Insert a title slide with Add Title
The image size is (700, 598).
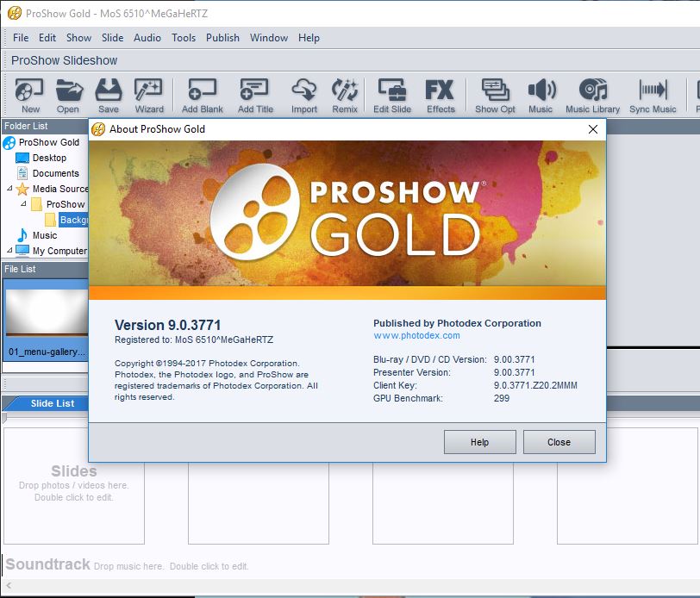(255, 96)
